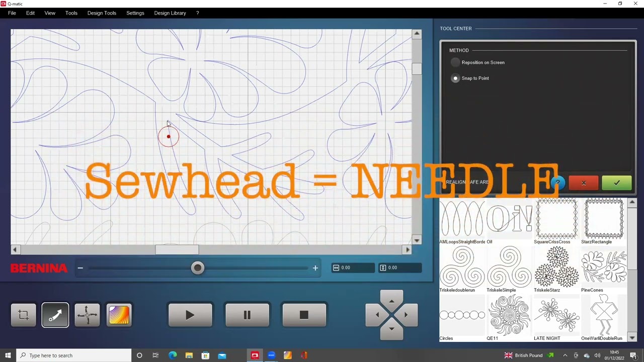Open File Explorer from the taskbar
The width and height of the screenshot is (644, 362).
coord(189,355)
